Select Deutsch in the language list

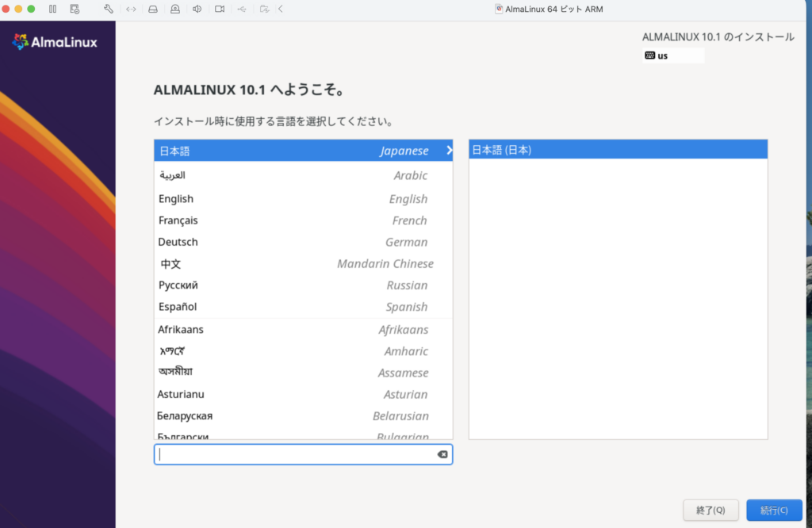pos(304,242)
